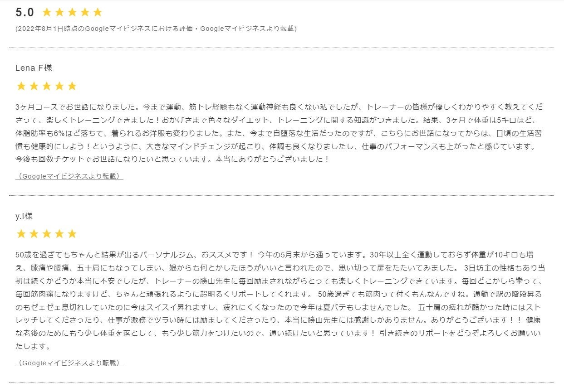Click the first star in y.i様's review
The image size is (564, 392).
(21, 234)
